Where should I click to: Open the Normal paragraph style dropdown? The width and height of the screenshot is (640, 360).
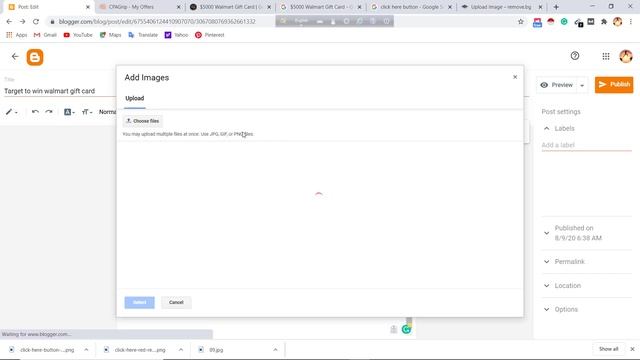click(107, 112)
